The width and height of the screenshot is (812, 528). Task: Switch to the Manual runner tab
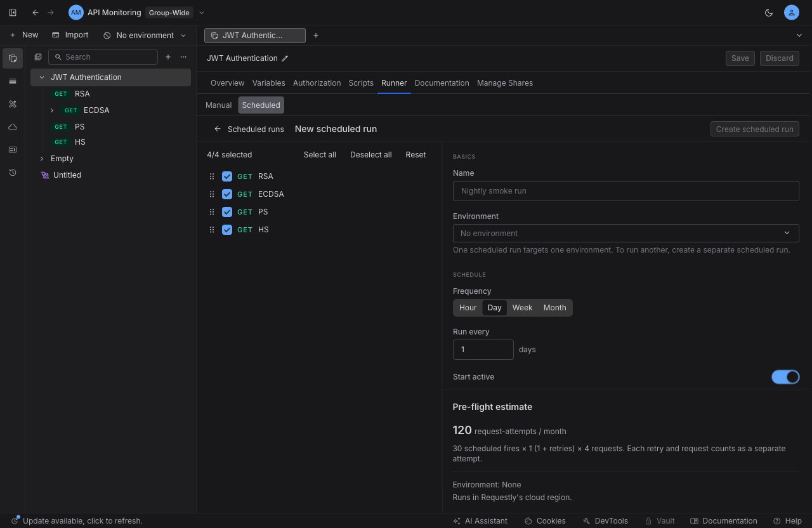coord(218,105)
